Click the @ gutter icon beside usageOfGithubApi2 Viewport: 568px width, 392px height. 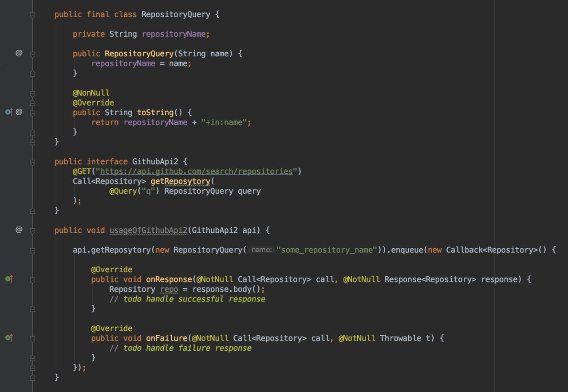(x=19, y=230)
